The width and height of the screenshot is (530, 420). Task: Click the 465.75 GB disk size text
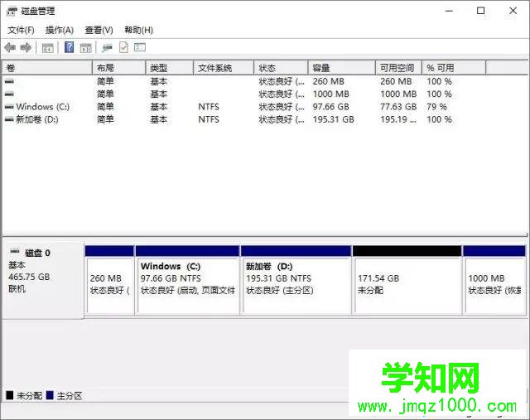coord(29,277)
